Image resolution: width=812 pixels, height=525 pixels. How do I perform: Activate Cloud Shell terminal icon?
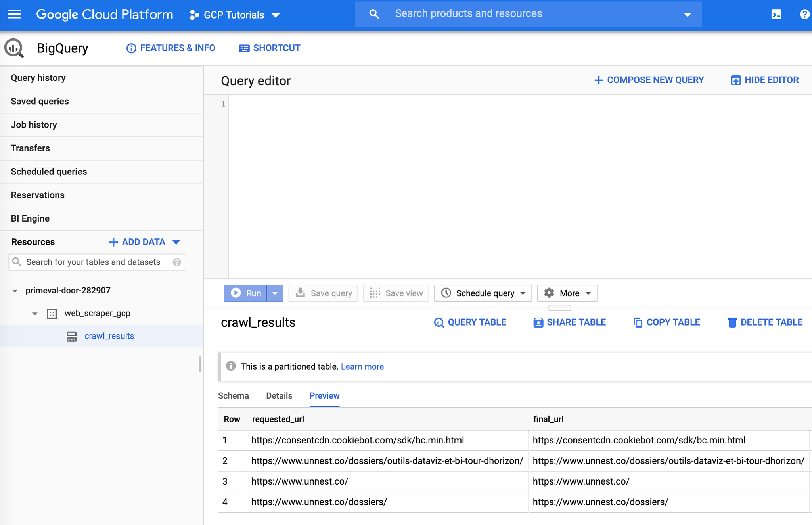[776, 15]
